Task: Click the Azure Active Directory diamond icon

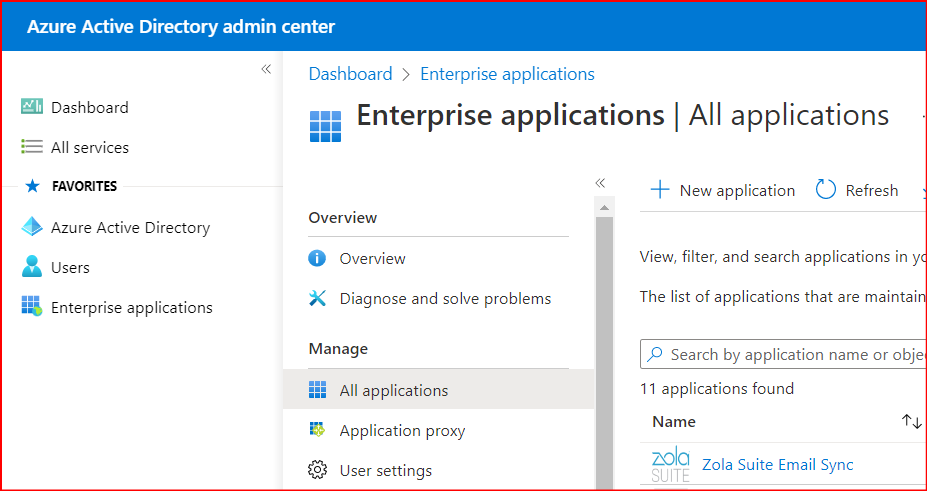Action: [32, 227]
